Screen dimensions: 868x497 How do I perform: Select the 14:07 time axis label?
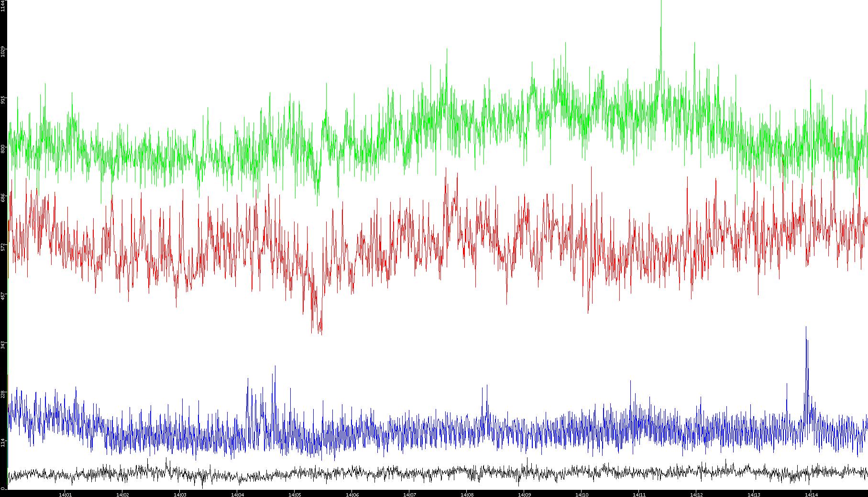pos(409,495)
